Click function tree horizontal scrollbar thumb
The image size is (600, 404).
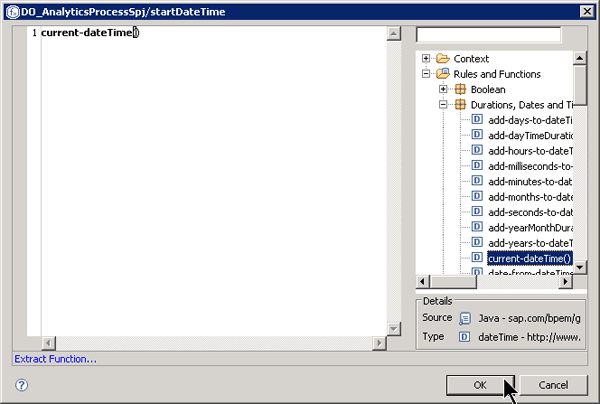(453, 282)
